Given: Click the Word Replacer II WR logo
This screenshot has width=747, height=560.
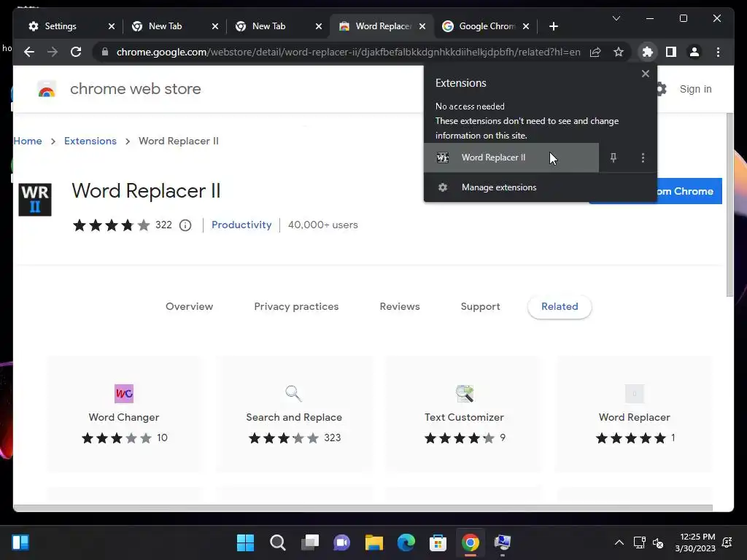Looking at the screenshot, I should pos(35,200).
